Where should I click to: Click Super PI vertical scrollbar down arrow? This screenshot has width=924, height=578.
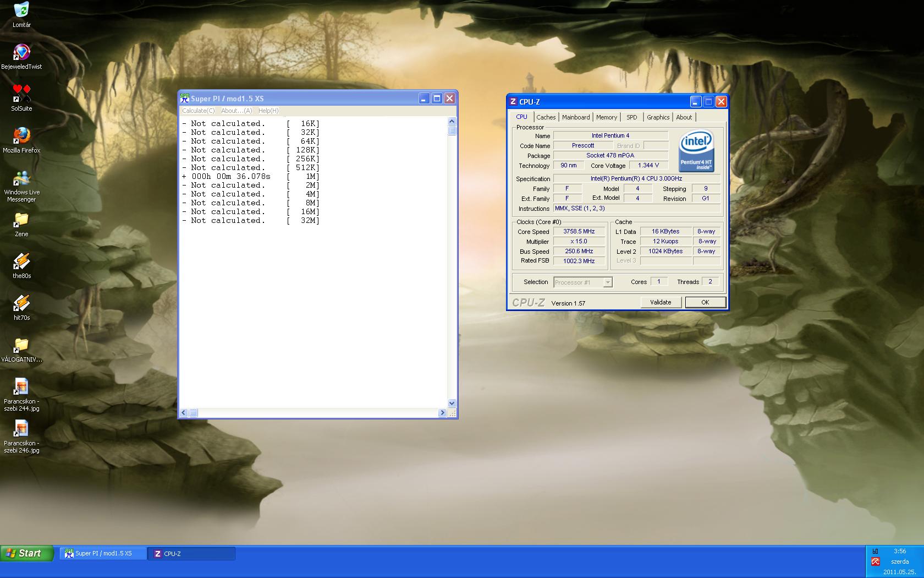(x=452, y=403)
